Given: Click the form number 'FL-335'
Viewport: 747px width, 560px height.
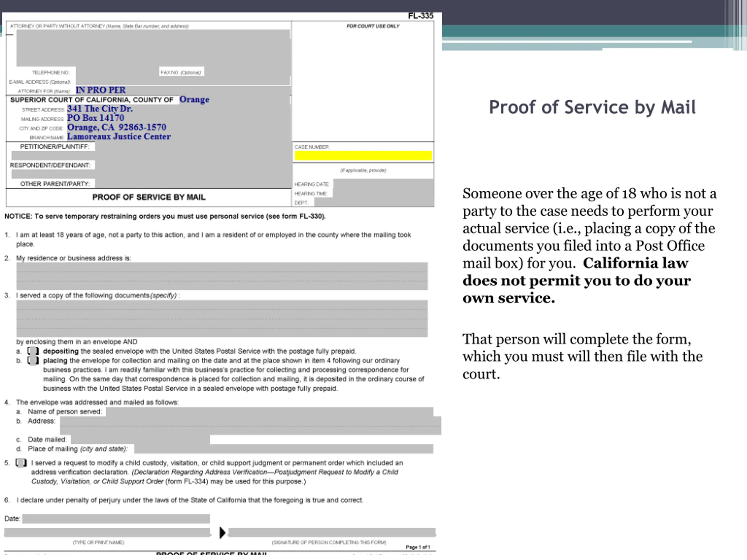Looking at the screenshot, I should (420, 16).
